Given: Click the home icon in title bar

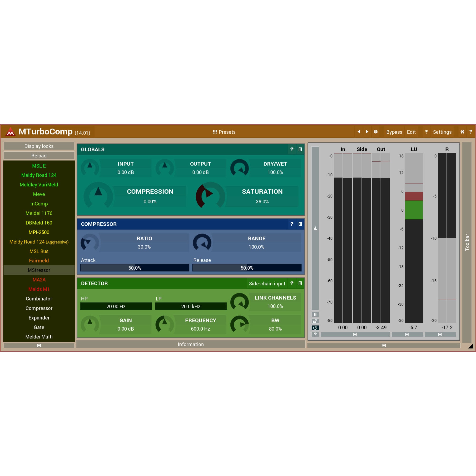Looking at the screenshot, I should click(x=462, y=132).
